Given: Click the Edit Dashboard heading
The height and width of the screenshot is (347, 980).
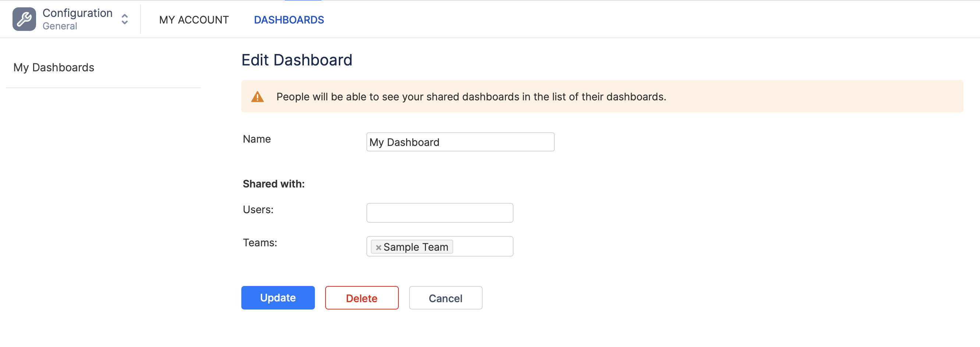Looking at the screenshot, I should point(297,60).
